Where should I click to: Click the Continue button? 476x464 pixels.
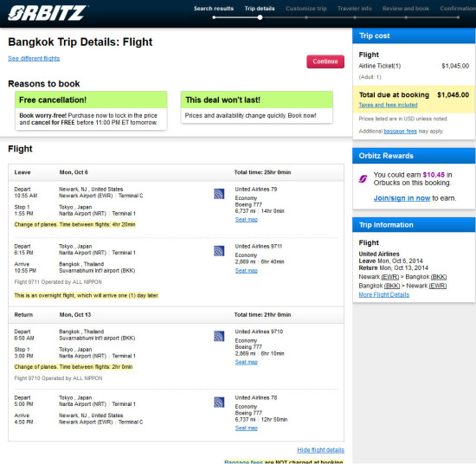pyautogui.click(x=325, y=61)
